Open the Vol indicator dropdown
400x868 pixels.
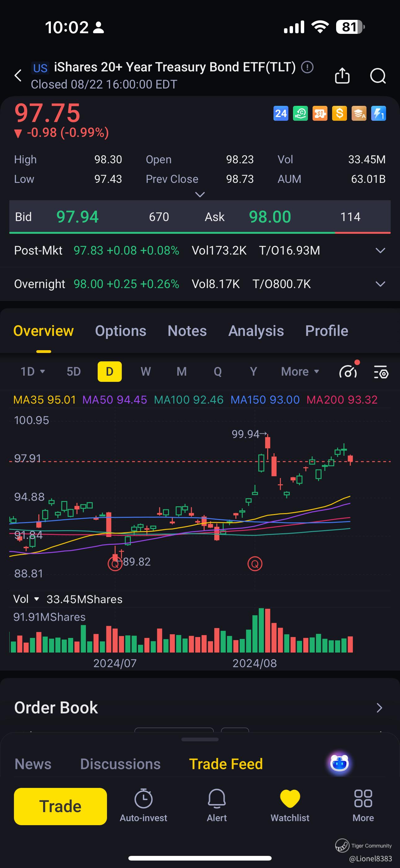26,599
